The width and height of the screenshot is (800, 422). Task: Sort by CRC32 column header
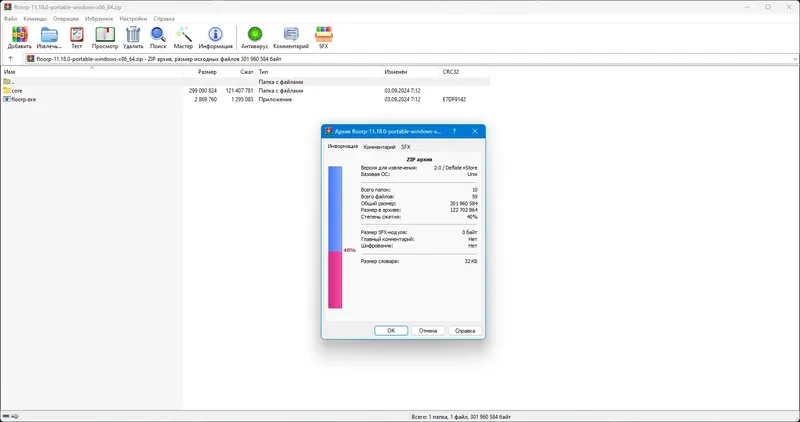464,72
